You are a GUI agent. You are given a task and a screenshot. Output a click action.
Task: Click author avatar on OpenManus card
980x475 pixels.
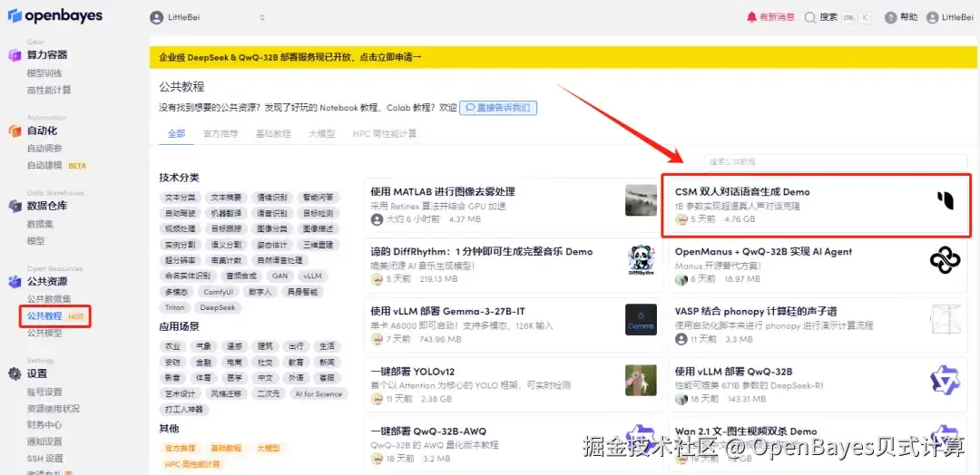click(681, 279)
